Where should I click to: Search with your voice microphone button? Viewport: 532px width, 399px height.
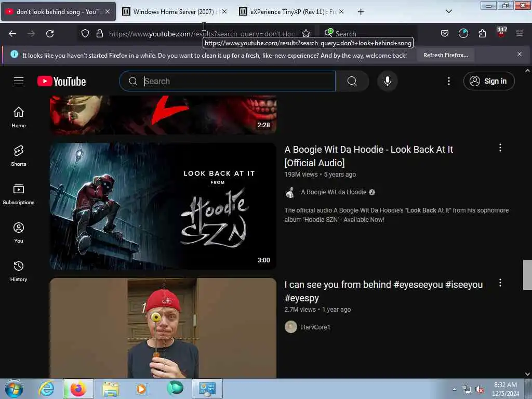click(387, 81)
